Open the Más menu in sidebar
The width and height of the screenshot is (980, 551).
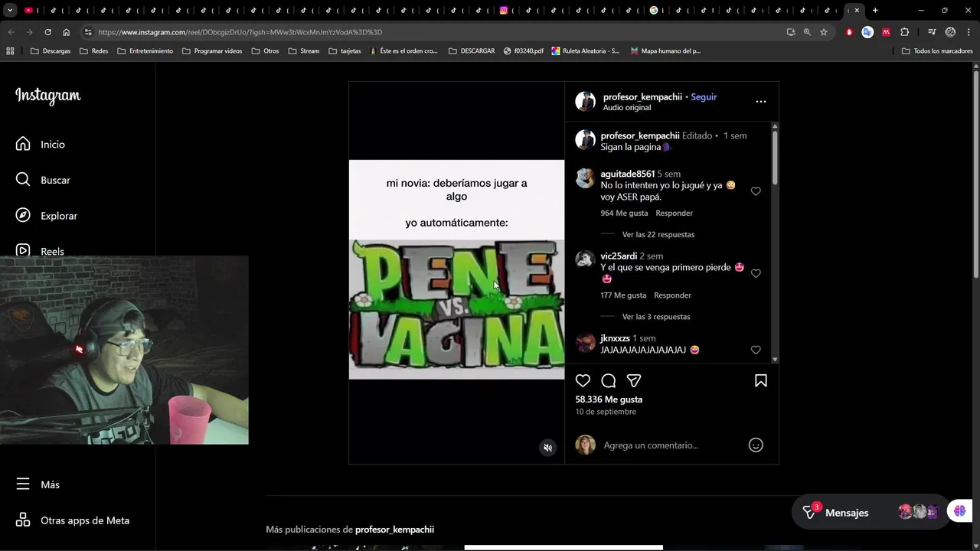(38, 484)
